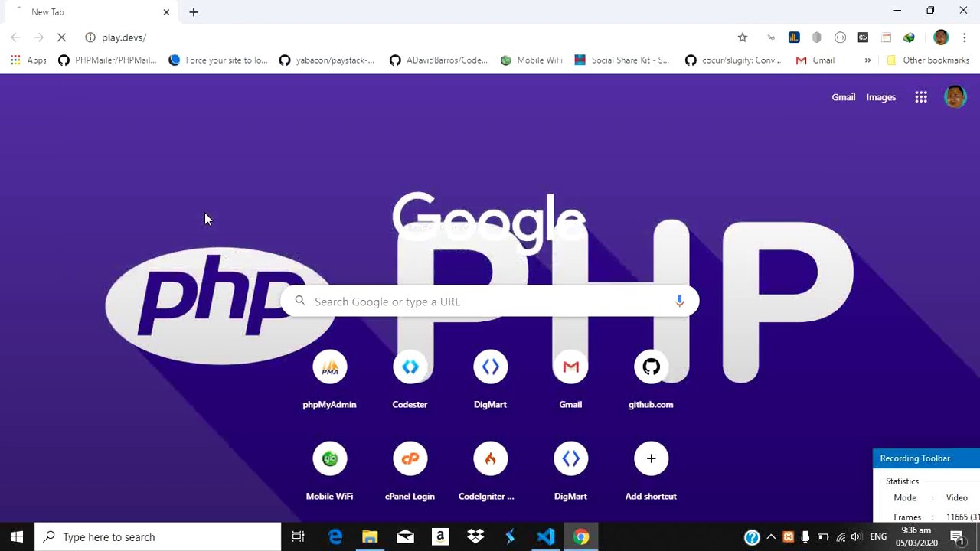The image size is (980, 551).
Task: Click the green globe extension icon
Action: pyautogui.click(x=909, y=37)
